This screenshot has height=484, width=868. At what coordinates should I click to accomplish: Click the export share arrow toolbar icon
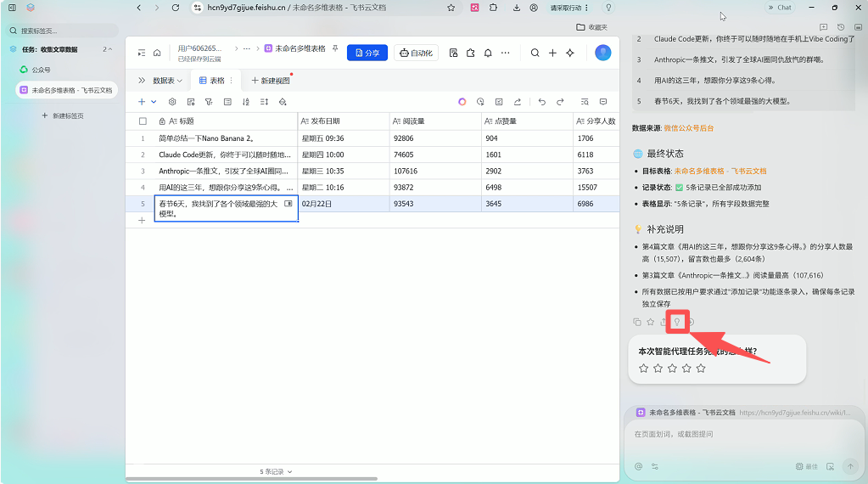(517, 102)
